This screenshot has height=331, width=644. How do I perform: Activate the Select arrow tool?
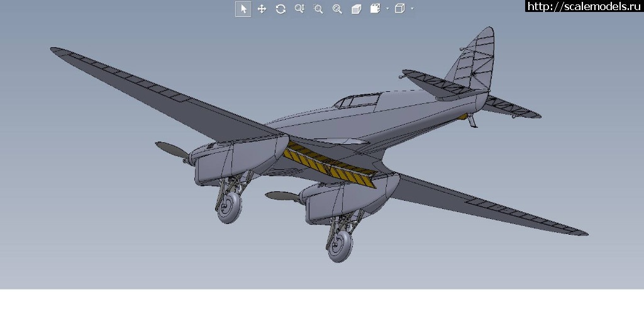point(243,9)
